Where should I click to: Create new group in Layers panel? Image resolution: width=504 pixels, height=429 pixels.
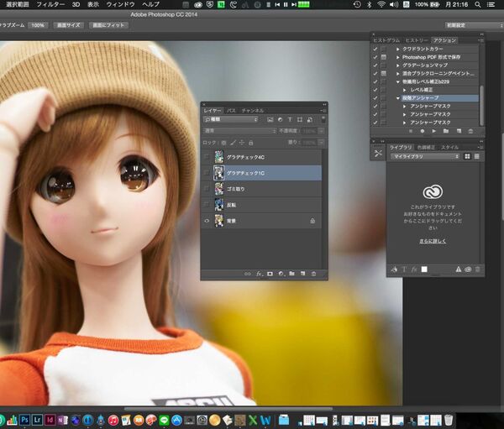pyautogui.click(x=291, y=274)
